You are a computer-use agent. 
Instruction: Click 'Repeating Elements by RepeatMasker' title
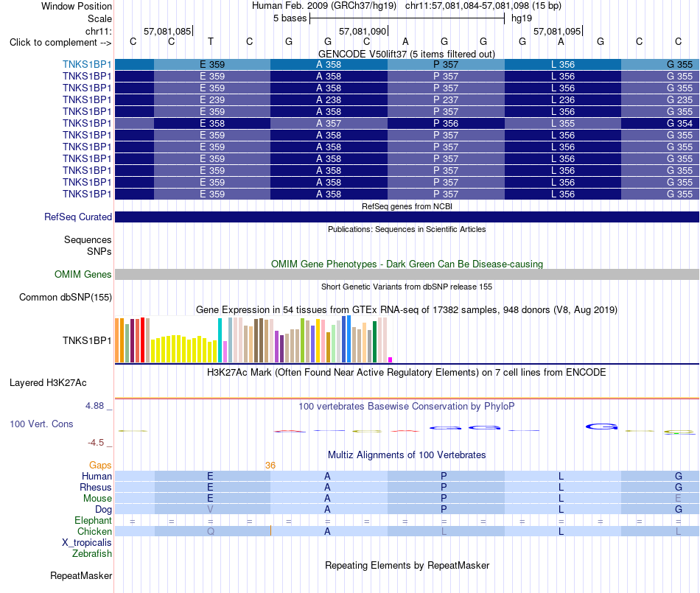click(x=407, y=565)
